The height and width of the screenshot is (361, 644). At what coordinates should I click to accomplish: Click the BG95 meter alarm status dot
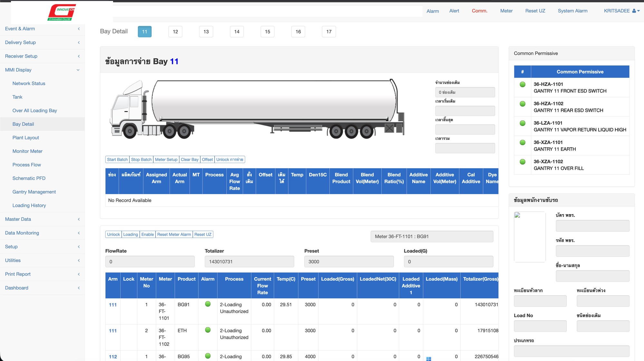(x=208, y=356)
